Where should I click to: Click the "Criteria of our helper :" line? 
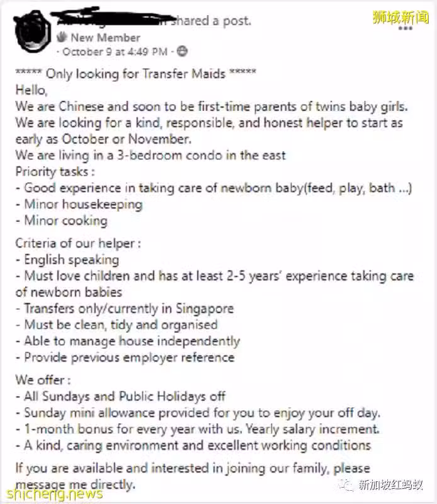[x=78, y=243]
